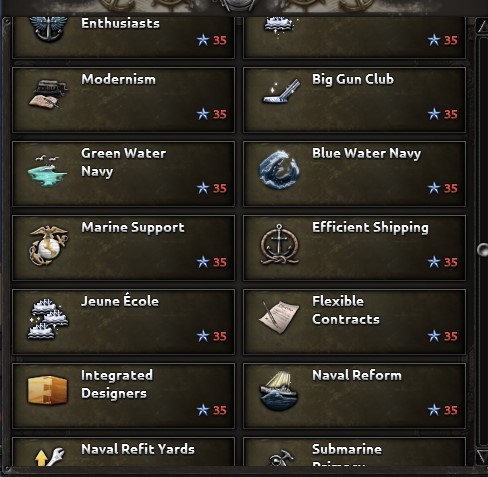Click the Flexible Contracts document icon

279,317
